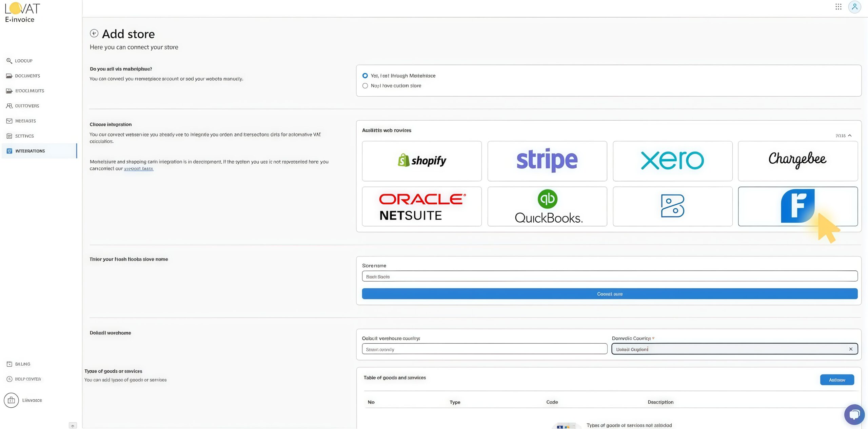Image resolution: width=868 pixels, height=429 pixels.
Task: Choose the Stripe integration card
Action: [x=547, y=161]
